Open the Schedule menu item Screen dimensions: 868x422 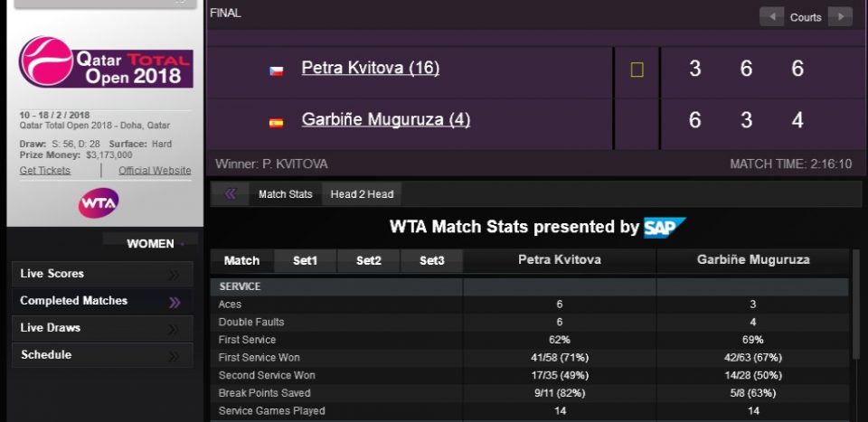pyautogui.click(x=102, y=355)
